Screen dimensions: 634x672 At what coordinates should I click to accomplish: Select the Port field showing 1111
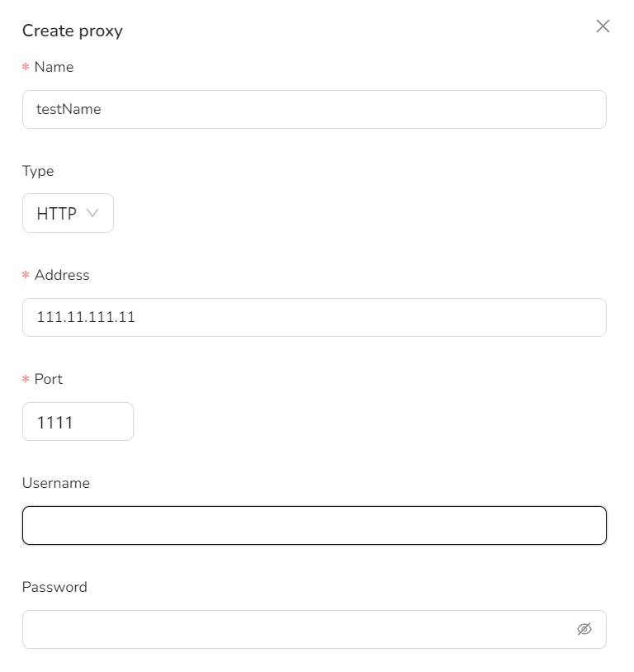click(x=78, y=421)
